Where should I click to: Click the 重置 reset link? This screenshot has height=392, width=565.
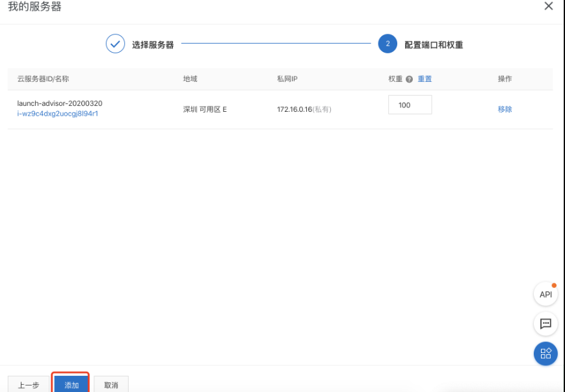pyautogui.click(x=424, y=78)
